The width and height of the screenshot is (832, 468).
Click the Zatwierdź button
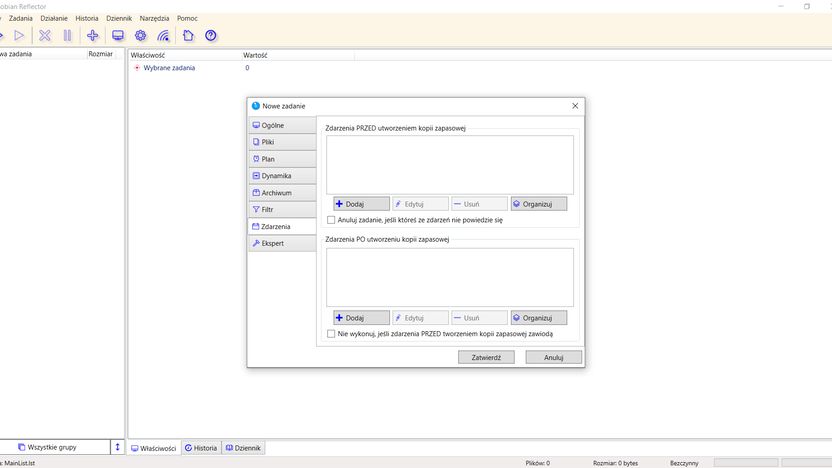pyautogui.click(x=486, y=358)
